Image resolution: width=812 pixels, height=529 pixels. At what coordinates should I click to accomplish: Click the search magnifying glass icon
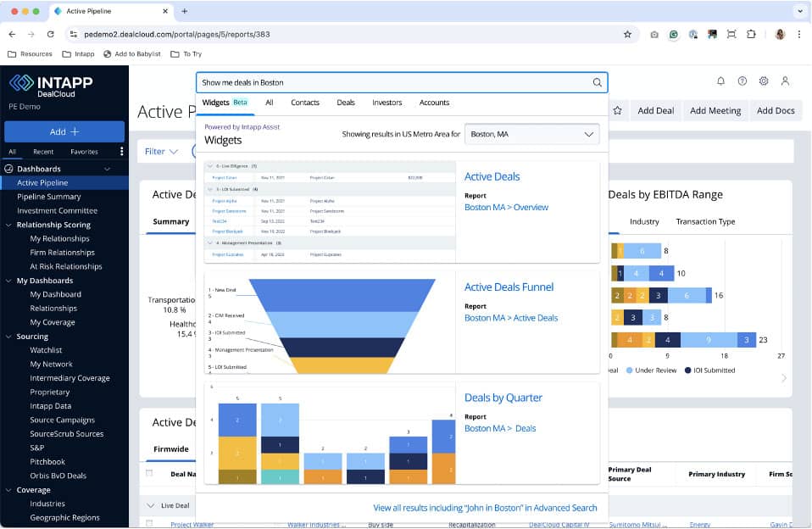point(596,82)
